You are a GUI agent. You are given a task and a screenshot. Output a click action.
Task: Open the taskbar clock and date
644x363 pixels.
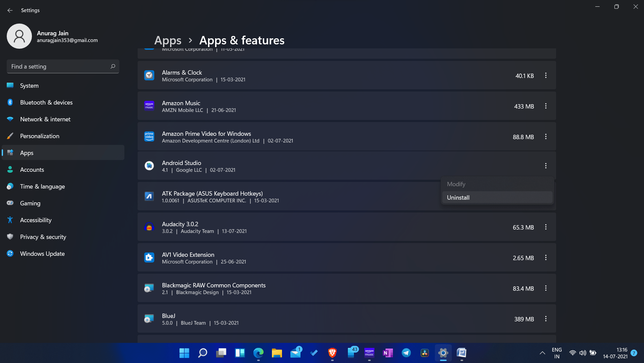[x=615, y=353]
